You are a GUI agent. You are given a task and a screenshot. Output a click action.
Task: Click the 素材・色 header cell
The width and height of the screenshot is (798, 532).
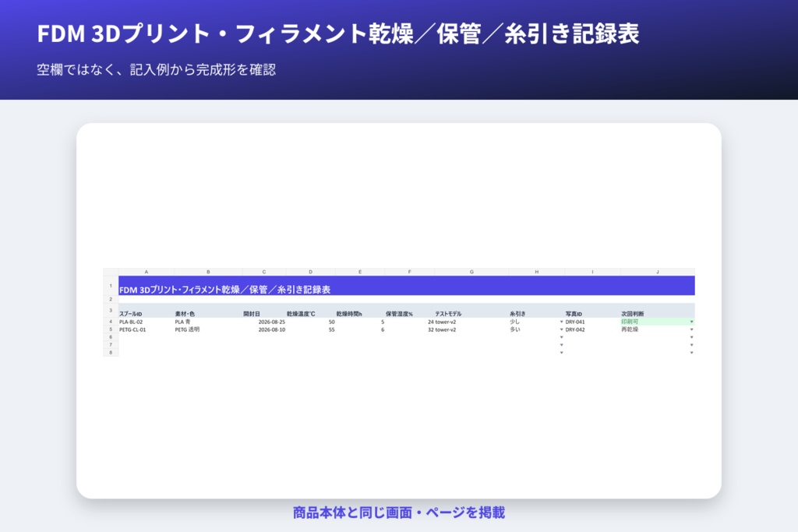click(x=209, y=311)
